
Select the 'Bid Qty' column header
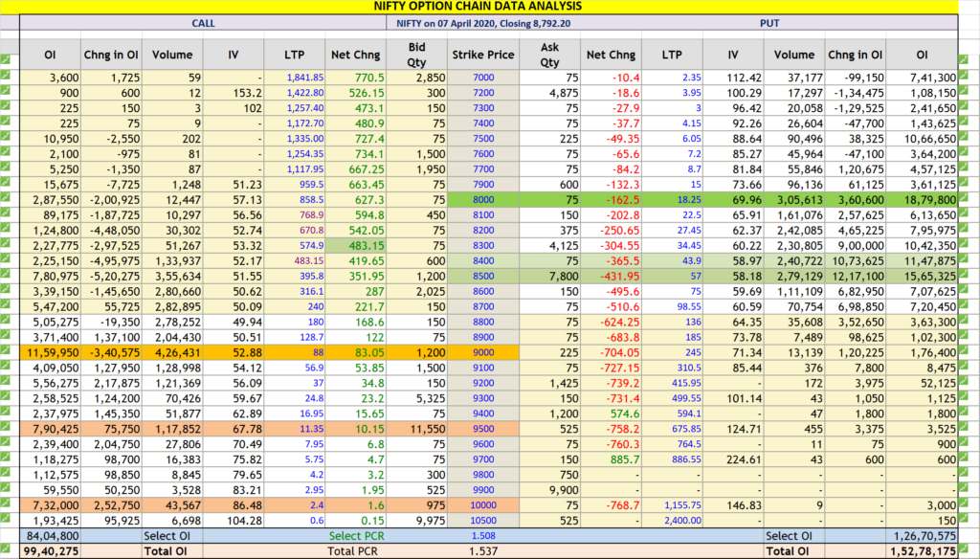coord(417,55)
